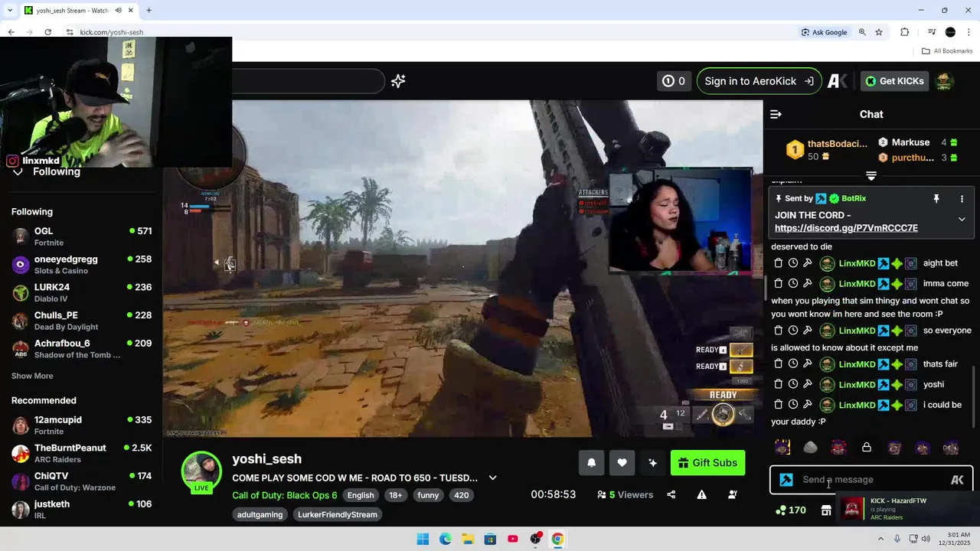Delete the 'imma come' message with trash icon

[778, 283]
